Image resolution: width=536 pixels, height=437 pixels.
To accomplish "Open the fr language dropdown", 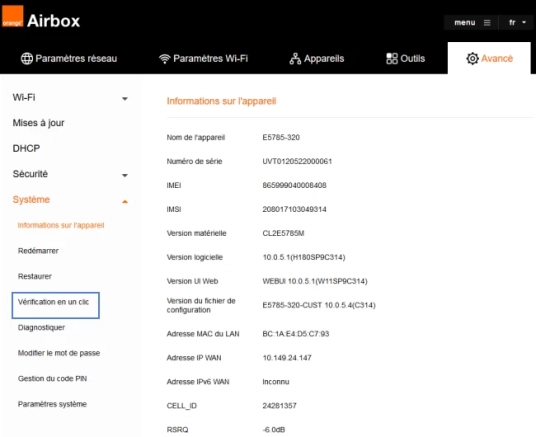I will [517, 23].
